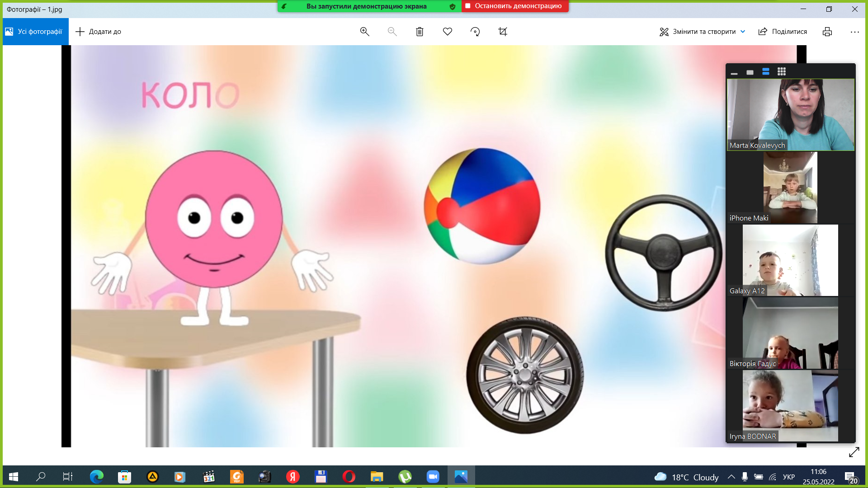Viewport: 868px width, 488px height.
Task: Open taskbar search
Action: [x=41, y=477]
